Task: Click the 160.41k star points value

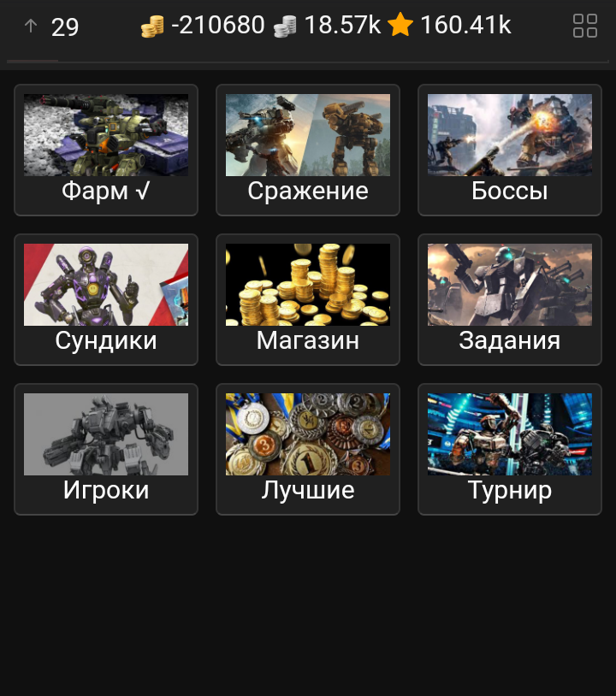Action: point(465,25)
